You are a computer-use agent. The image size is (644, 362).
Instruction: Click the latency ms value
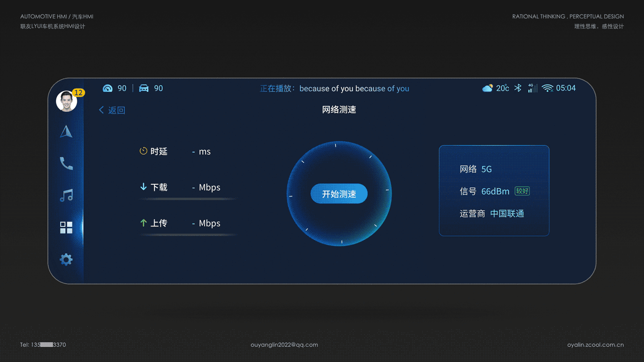(x=201, y=152)
